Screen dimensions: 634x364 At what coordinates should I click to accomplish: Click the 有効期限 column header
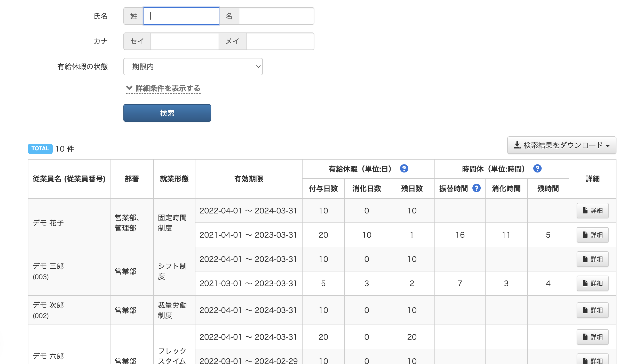[249, 179]
